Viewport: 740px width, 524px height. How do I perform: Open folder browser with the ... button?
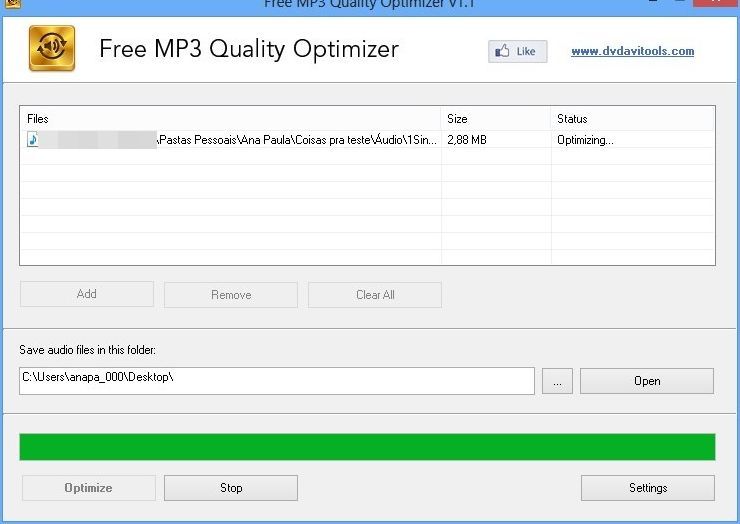click(557, 381)
